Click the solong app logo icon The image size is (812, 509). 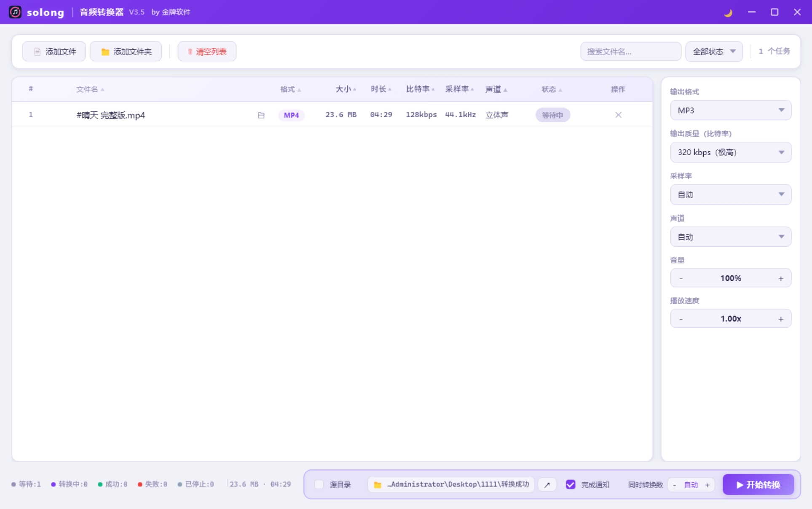(x=15, y=12)
